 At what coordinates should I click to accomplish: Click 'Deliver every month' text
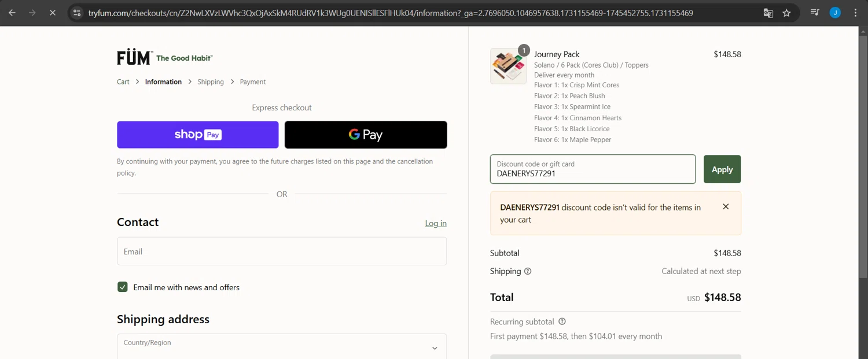point(564,75)
